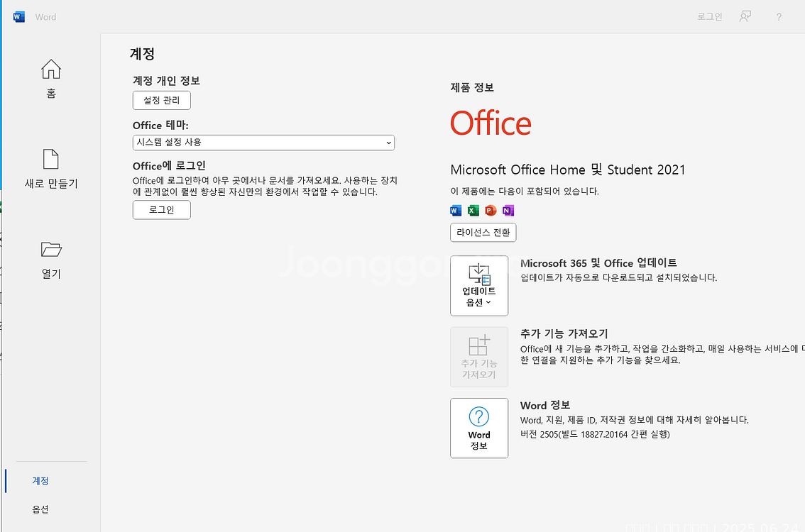Viewport: 805px width, 532px height.
Task: Open the 옵션 section
Action: coord(40,509)
